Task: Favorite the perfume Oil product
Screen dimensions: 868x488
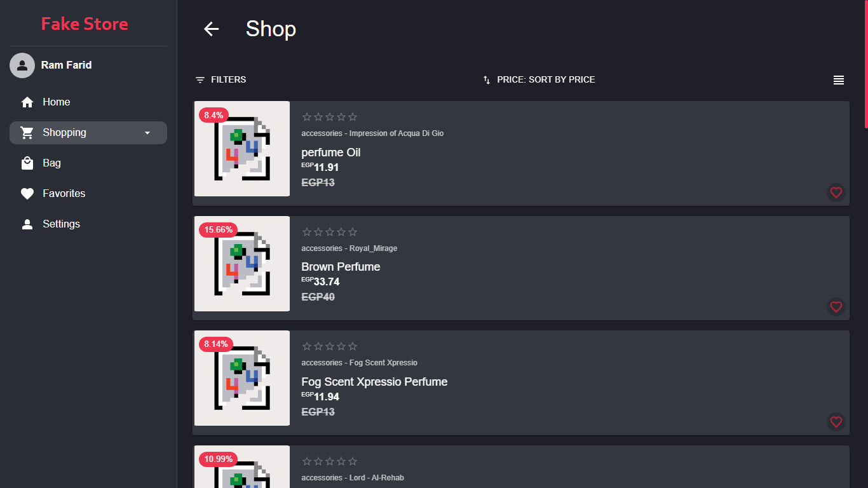Action: [836, 193]
